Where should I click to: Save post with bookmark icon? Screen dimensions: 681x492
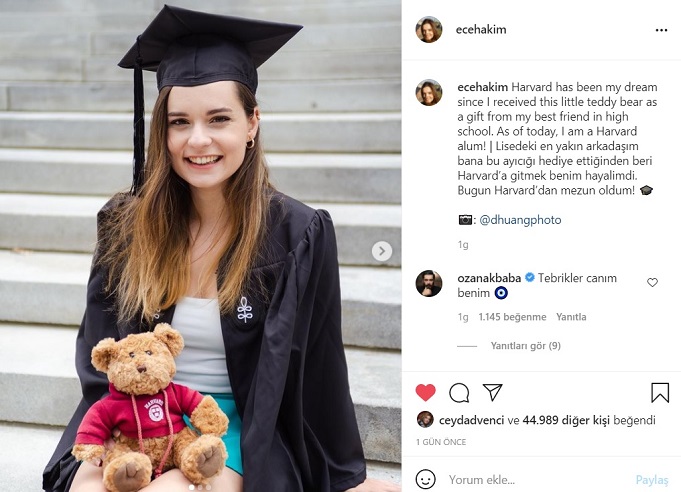(x=660, y=392)
